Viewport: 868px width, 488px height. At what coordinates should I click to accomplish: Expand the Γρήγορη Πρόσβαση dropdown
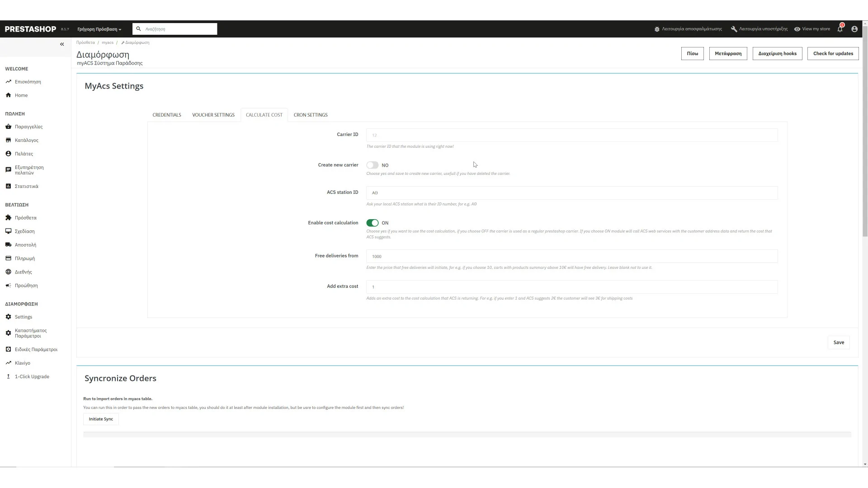point(99,29)
